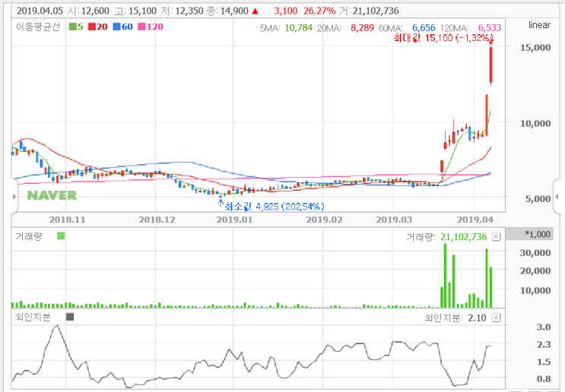Viewport: 565px width, 392px height.
Task: Close the 외인지분 foreign ownership panel
Action: coord(496,318)
